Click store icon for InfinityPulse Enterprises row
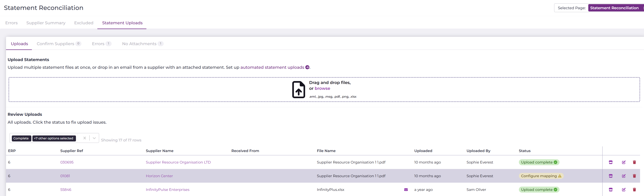Screen dimensions: 644x196 coord(611,190)
